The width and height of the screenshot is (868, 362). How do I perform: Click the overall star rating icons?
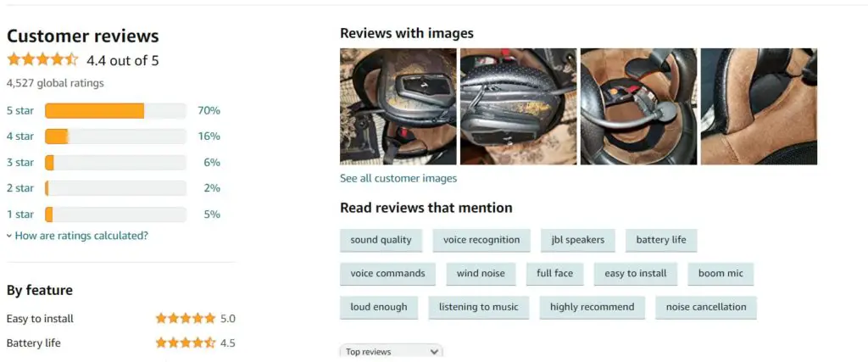42,60
